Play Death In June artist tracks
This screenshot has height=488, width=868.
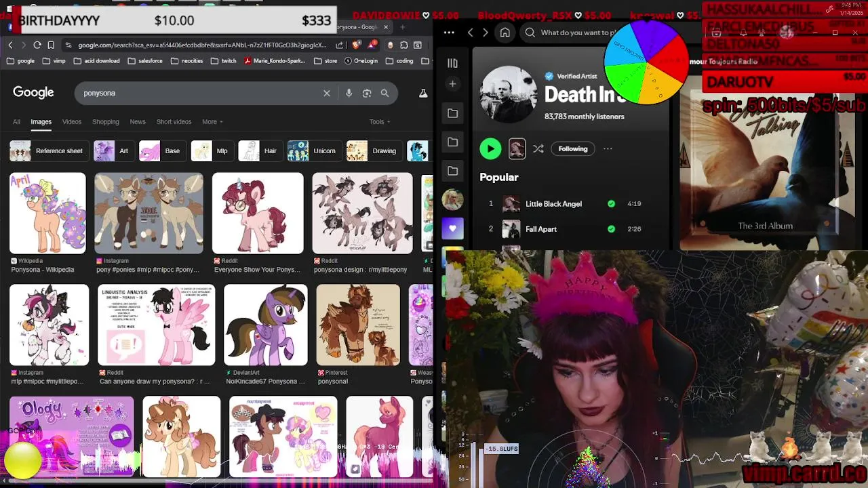pyautogui.click(x=490, y=148)
